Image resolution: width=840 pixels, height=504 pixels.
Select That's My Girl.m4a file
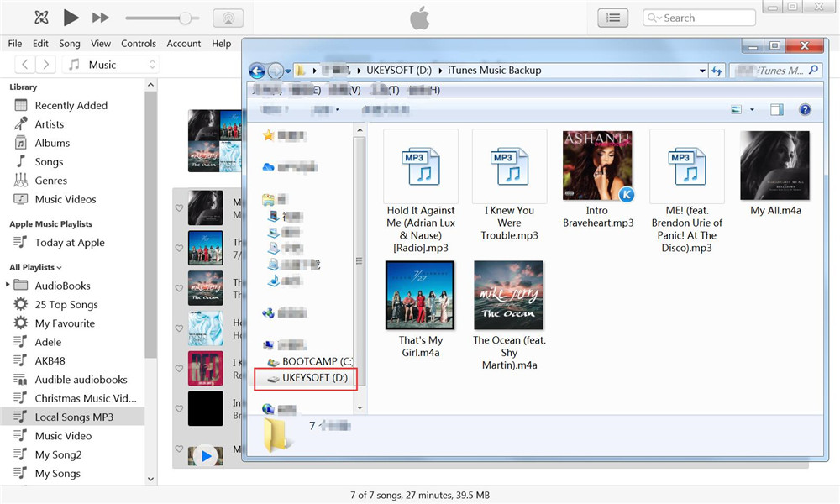pos(421,309)
